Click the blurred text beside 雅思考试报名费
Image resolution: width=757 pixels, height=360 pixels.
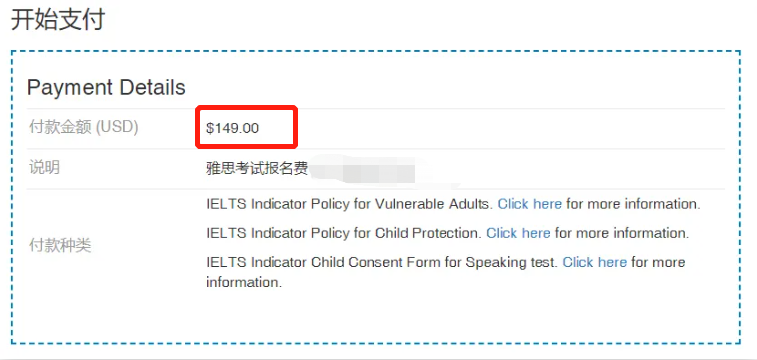364,171
